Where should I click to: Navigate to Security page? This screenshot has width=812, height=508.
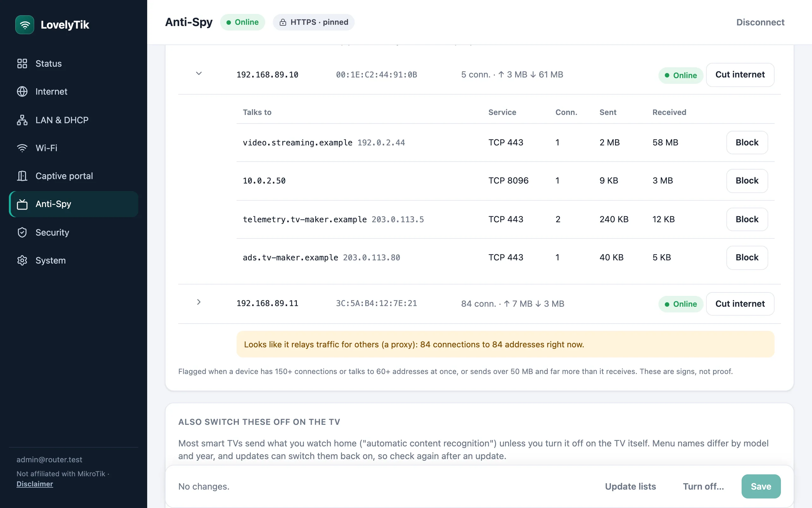(x=74, y=232)
